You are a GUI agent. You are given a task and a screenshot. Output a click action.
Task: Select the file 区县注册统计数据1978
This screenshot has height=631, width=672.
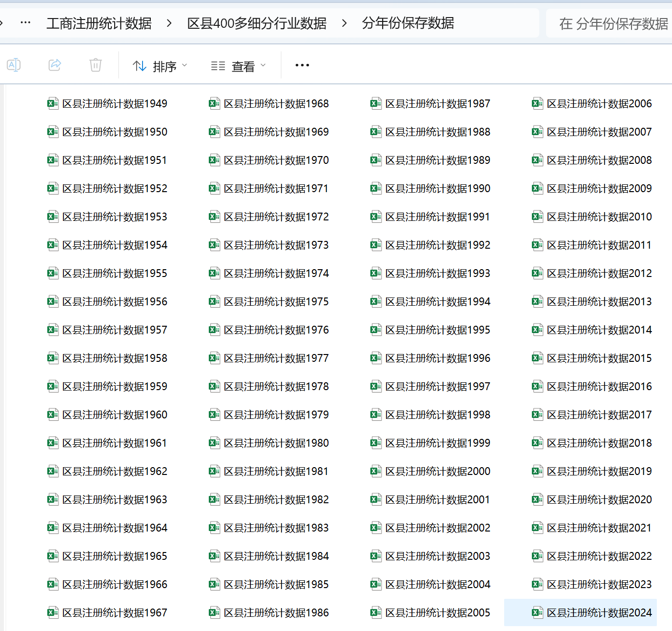276,386
